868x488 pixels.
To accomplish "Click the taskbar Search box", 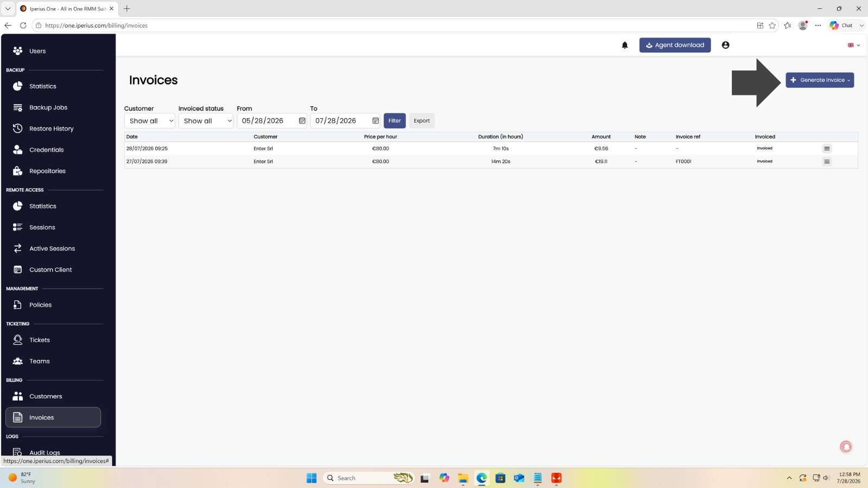I will pos(369,478).
